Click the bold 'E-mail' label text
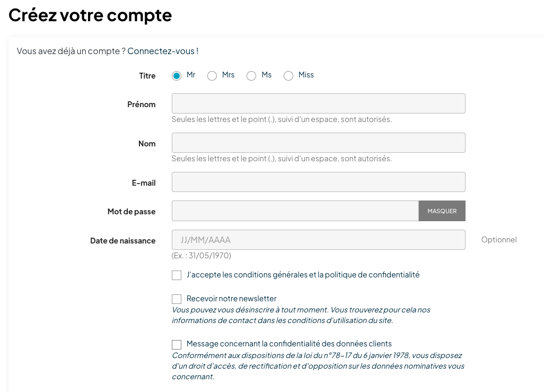The height and width of the screenshot is (392, 544). pos(144,183)
